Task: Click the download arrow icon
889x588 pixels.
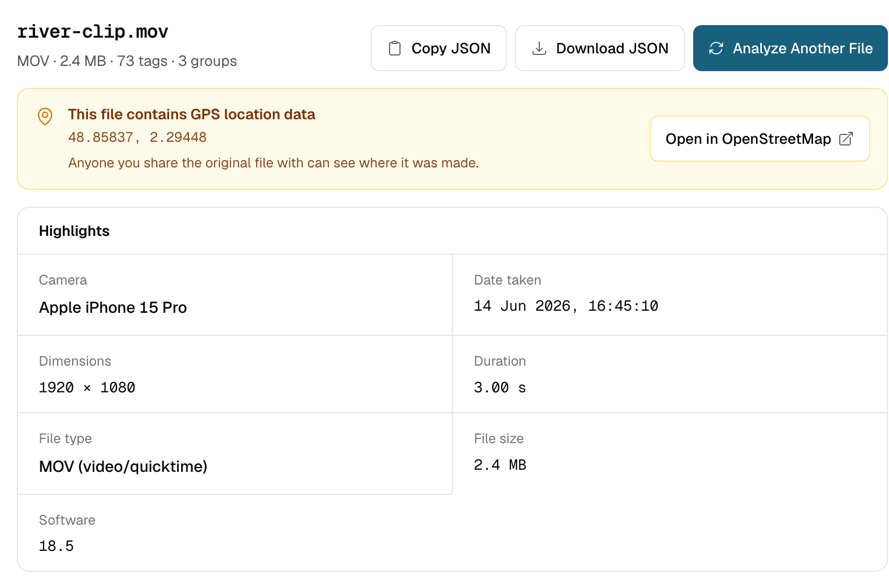Action: click(539, 49)
